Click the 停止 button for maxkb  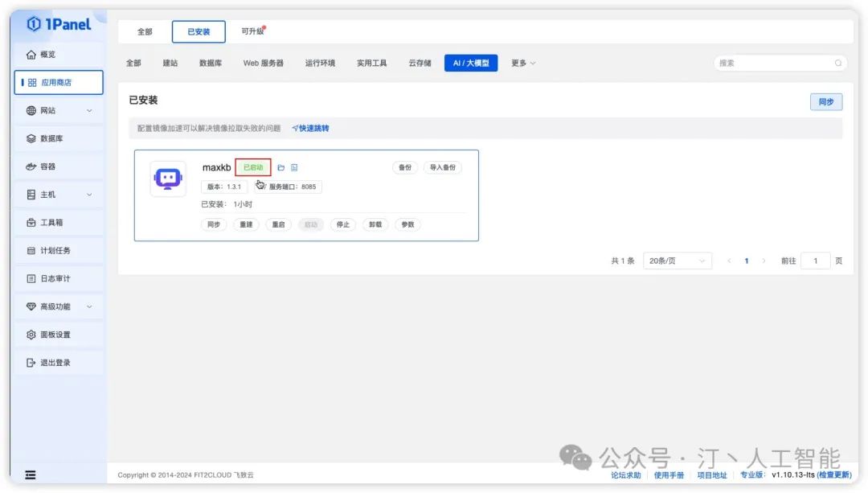[343, 225]
